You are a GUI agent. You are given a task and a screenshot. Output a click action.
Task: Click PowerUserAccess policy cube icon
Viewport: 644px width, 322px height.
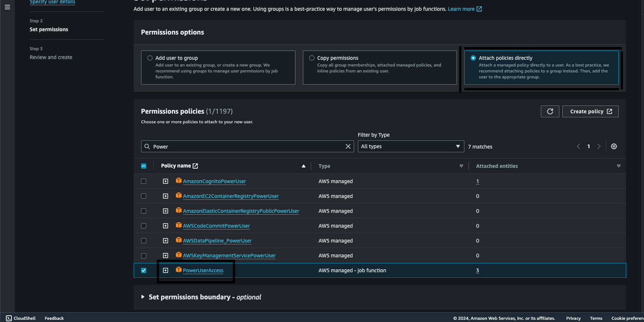pyautogui.click(x=179, y=270)
